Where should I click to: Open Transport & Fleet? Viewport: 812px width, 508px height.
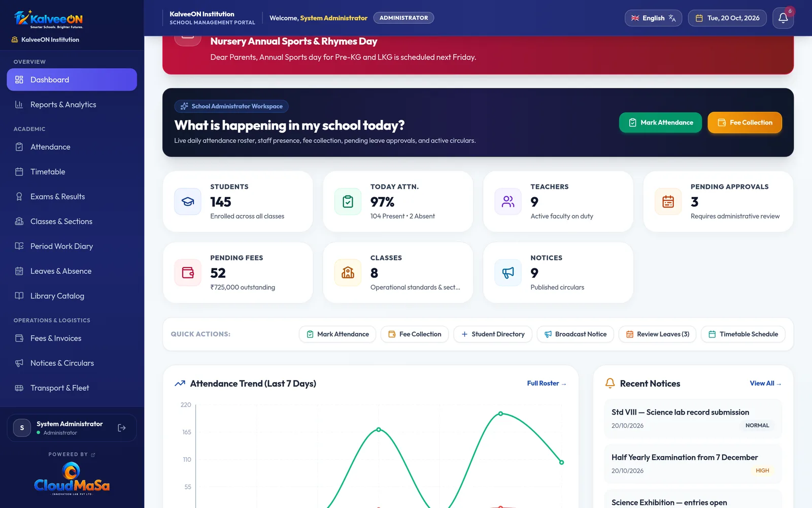(x=72, y=388)
